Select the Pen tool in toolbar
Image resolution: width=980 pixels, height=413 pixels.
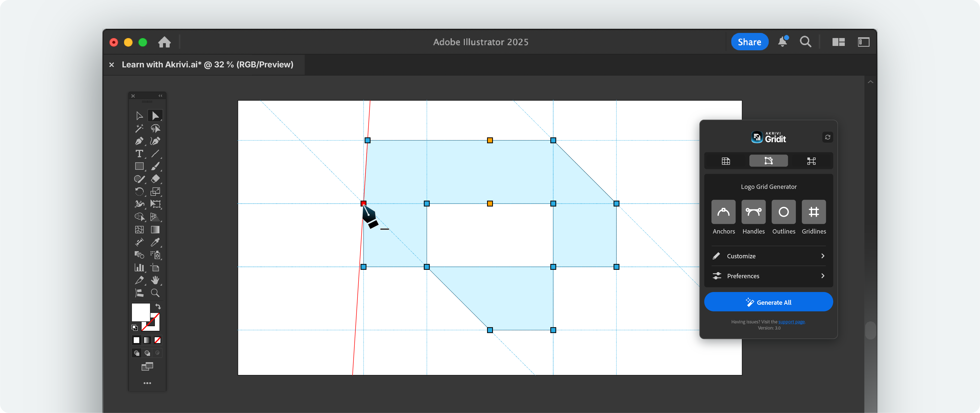[x=139, y=141]
